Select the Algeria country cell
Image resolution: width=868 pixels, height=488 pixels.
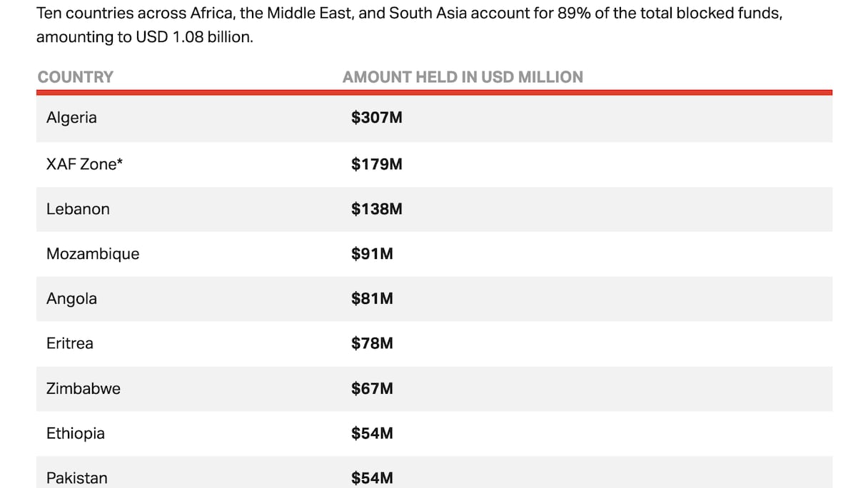[x=71, y=118]
